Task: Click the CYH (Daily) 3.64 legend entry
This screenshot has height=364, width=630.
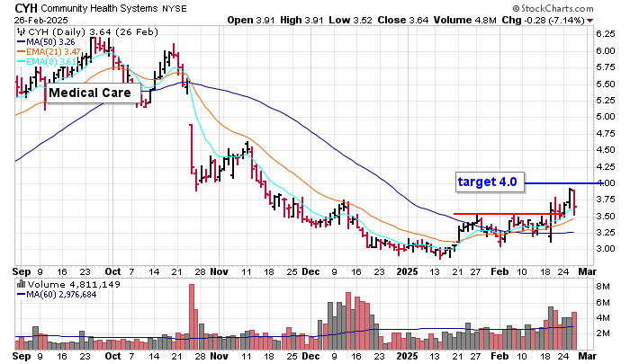Action: (93, 31)
